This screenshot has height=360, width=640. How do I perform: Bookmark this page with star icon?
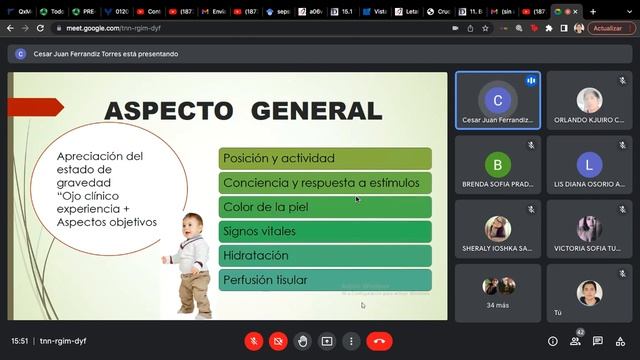click(485, 28)
